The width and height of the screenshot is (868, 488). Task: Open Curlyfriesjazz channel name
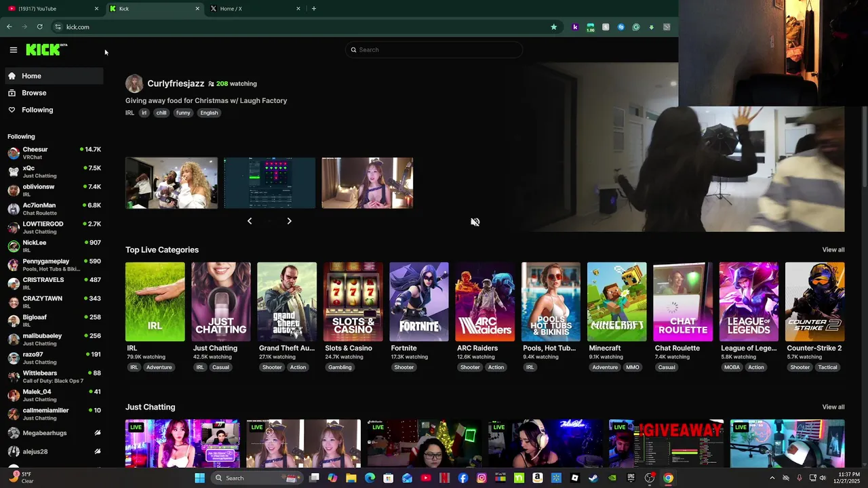pos(176,83)
